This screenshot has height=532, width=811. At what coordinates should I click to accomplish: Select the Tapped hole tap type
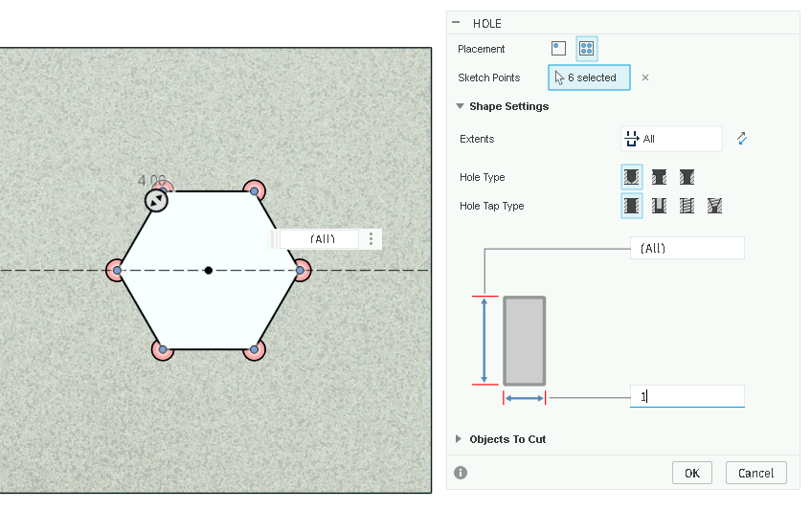coord(687,206)
